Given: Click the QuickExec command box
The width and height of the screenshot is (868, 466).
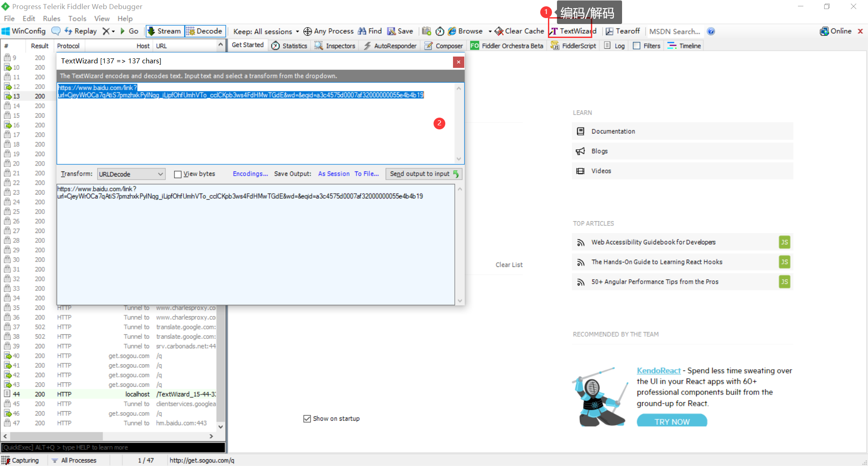Looking at the screenshot, I should [113, 447].
